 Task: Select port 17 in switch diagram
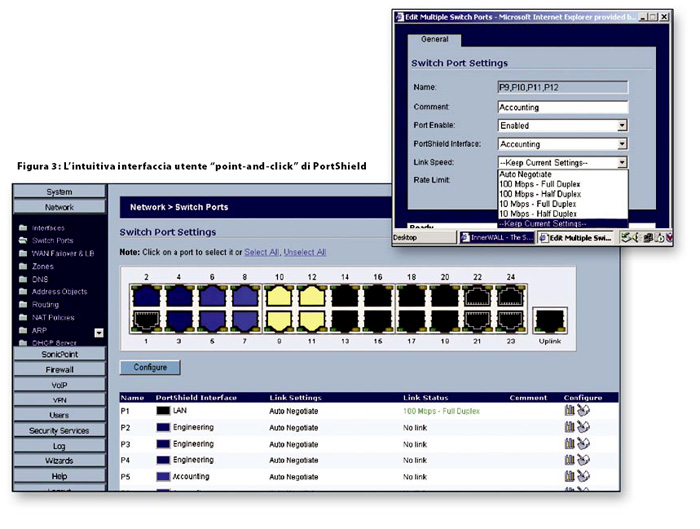(411, 321)
